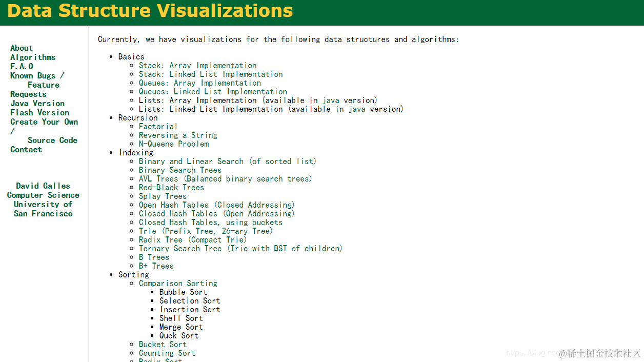Visit Computer Science department link

(43, 195)
